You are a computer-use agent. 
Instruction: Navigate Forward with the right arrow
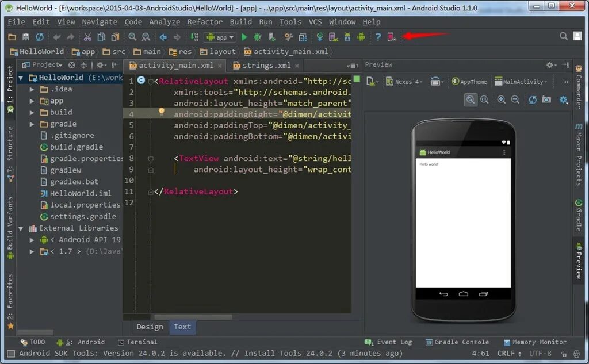(x=177, y=37)
